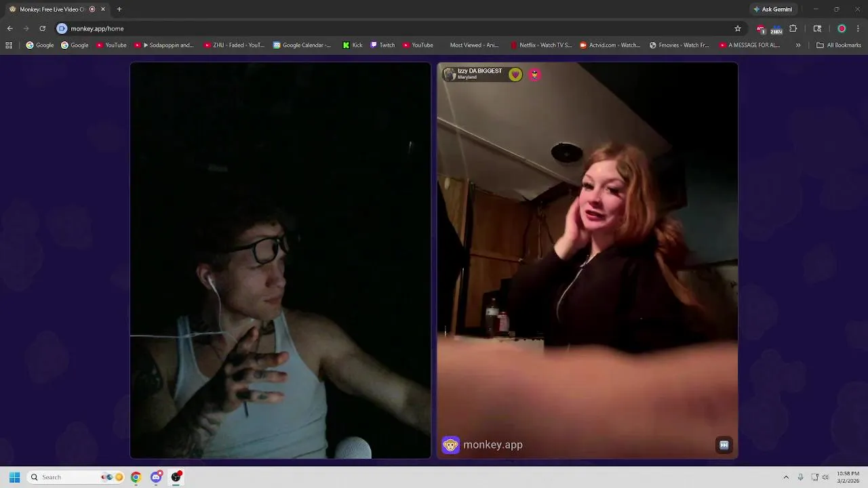Open Chrome from the taskbar
This screenshot has height=488, width=868.
tap(136, 477)
